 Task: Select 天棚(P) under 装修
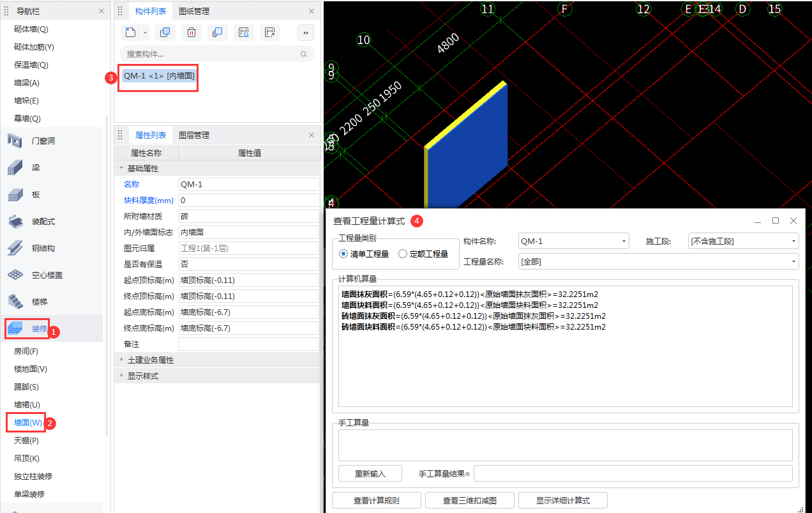tap(26, 440)
